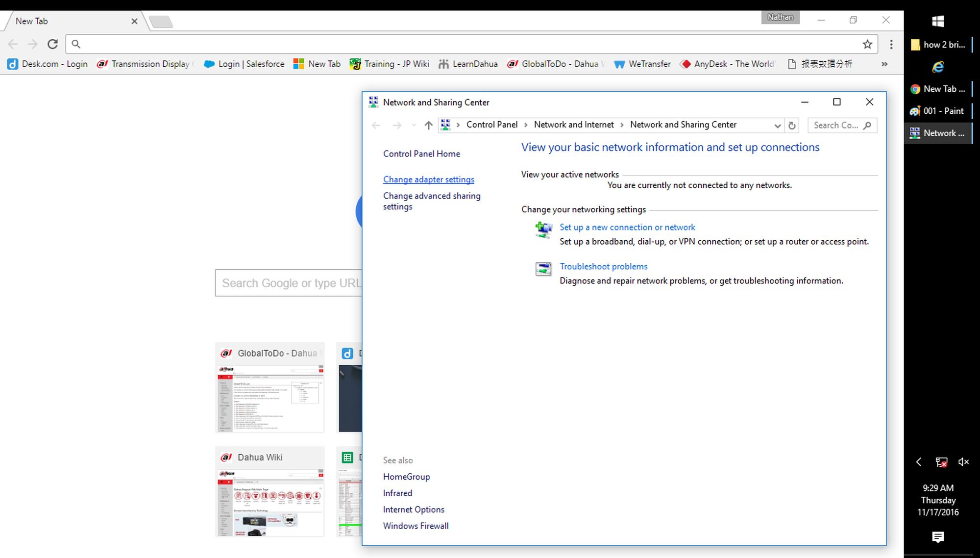Viewport: 980px width, 558px height.
Task: Click the network status tray icon
Action: pyautogui.click(x=941, y=462)
